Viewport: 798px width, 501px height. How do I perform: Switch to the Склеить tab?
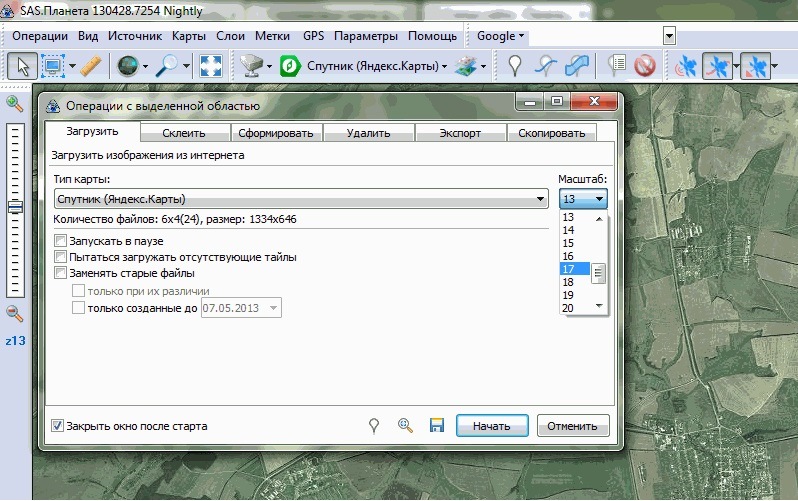185,133
